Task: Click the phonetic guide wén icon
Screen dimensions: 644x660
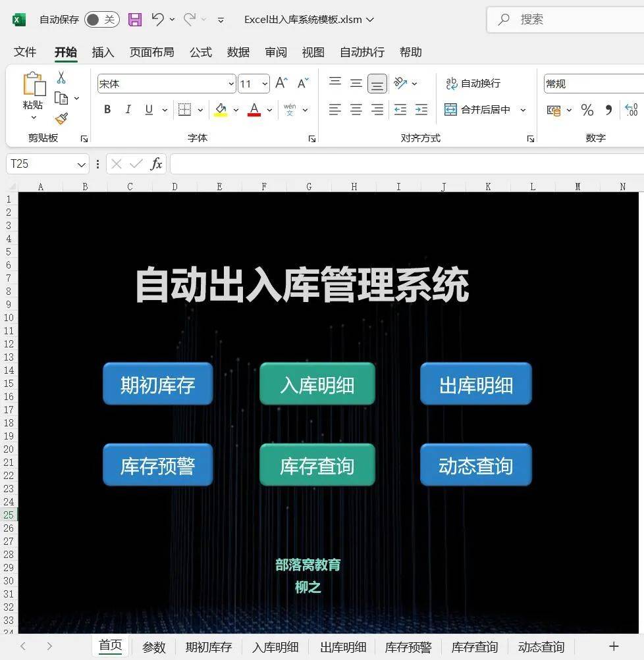Action: click(290, 109)
